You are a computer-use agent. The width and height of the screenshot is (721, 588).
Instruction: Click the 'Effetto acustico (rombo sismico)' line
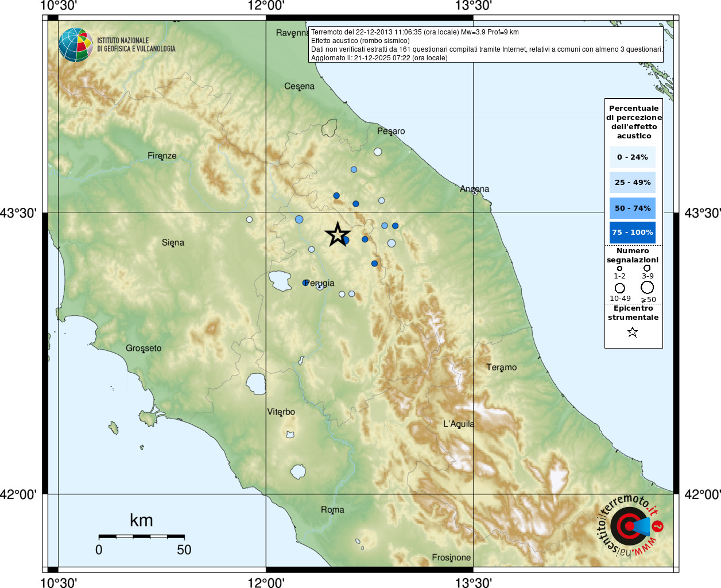pyautogui.click(x=360, y=41)
